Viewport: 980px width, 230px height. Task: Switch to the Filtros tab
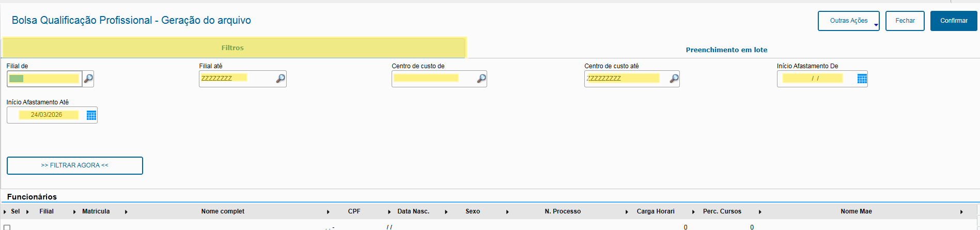pos(233,48)
